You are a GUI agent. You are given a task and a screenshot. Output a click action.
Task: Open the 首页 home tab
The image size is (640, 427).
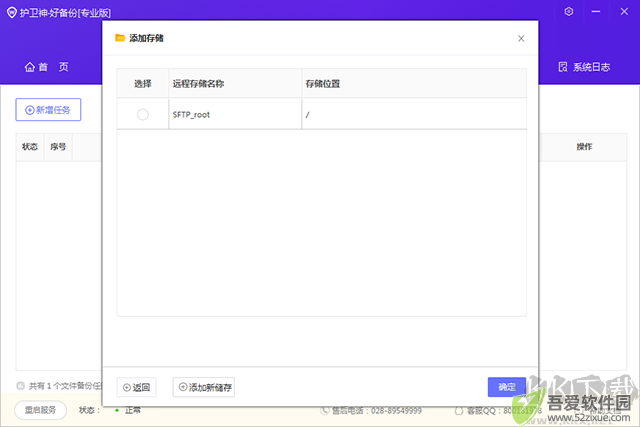(x=47, y=67)
